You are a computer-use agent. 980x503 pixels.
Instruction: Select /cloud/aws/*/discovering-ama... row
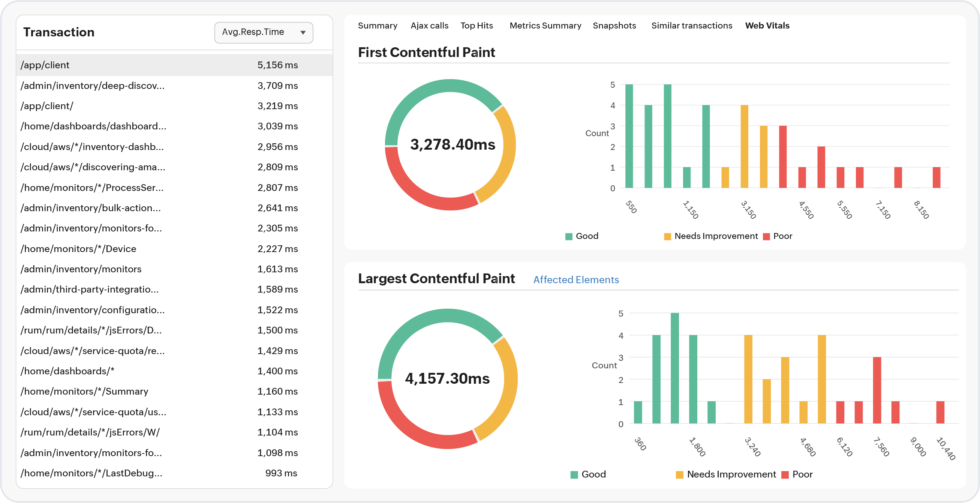174,167
